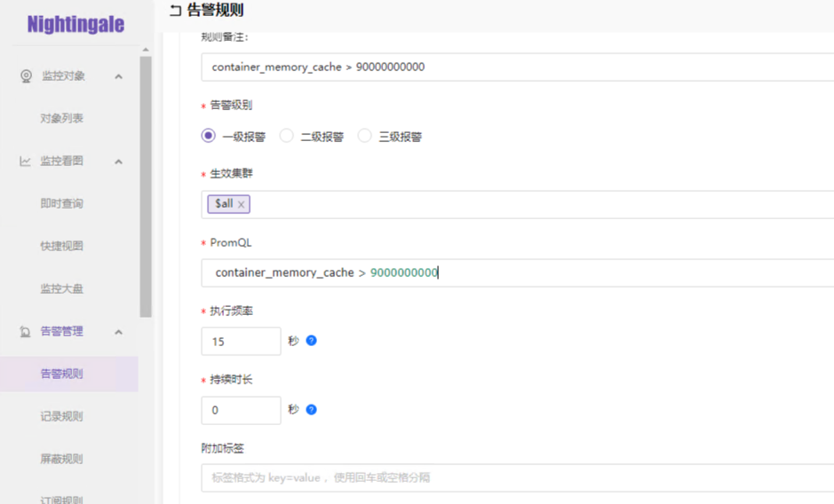The height and width of the screenshot is (504, 834).
Task: Open 对象列表 in the sidebar
Action: [x=61, y=118]
